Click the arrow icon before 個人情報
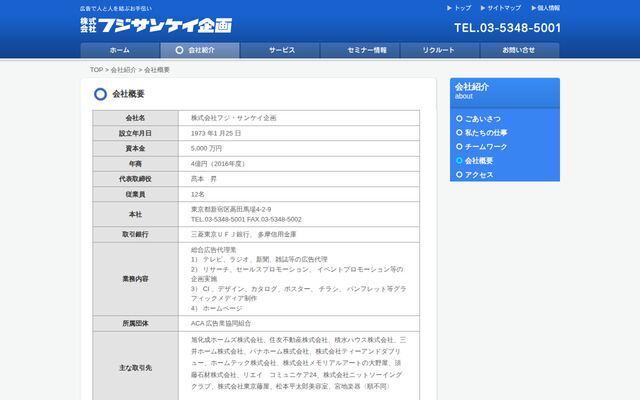The width and height of the screenshot is (640, 400). click(533, 8)
